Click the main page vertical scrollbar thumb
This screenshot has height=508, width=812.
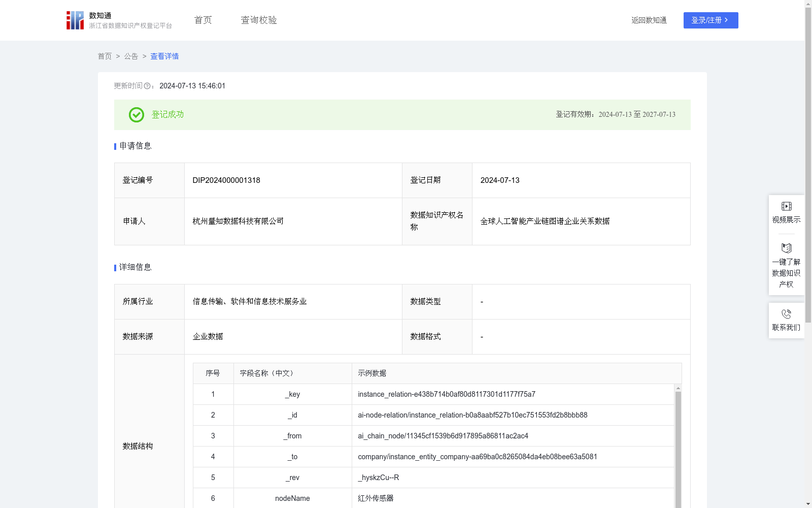tap(808, 165)
